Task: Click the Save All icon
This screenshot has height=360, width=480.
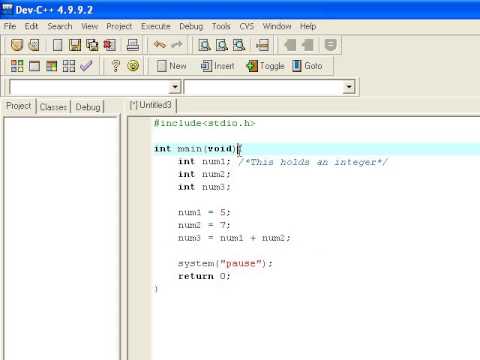Action: pyautogui.click(x=92, y=45)
